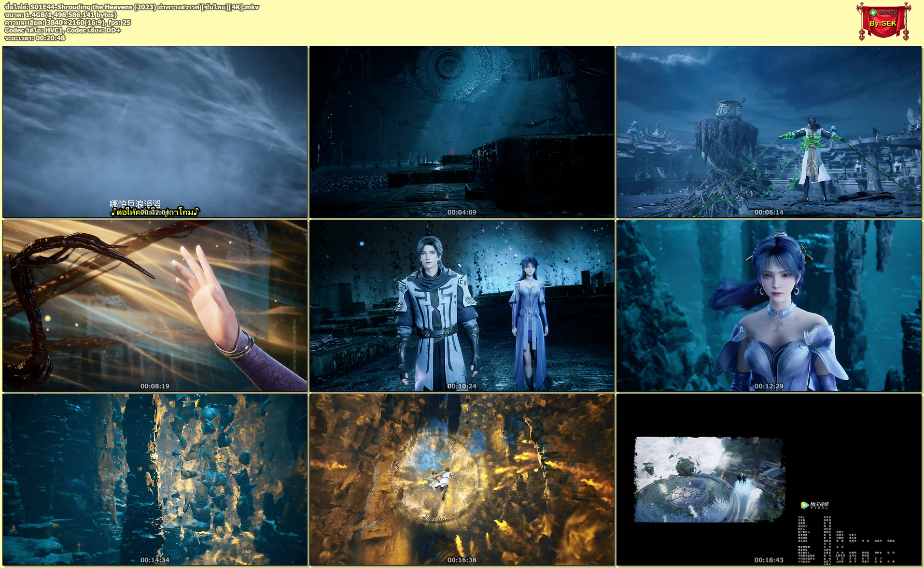Click the codec line HVC1, DD+
Screen dimensions: 924x568
click(63, 30)
